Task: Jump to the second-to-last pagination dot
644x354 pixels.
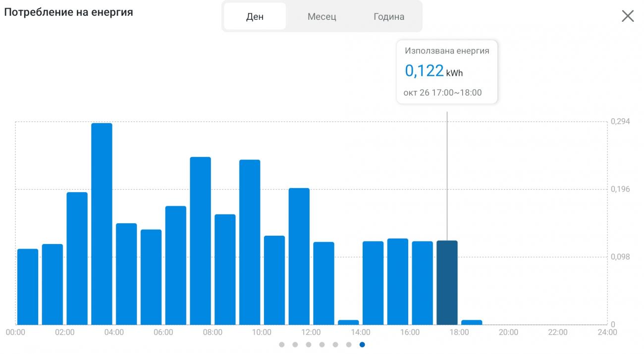Action: (x=349, y=345)
